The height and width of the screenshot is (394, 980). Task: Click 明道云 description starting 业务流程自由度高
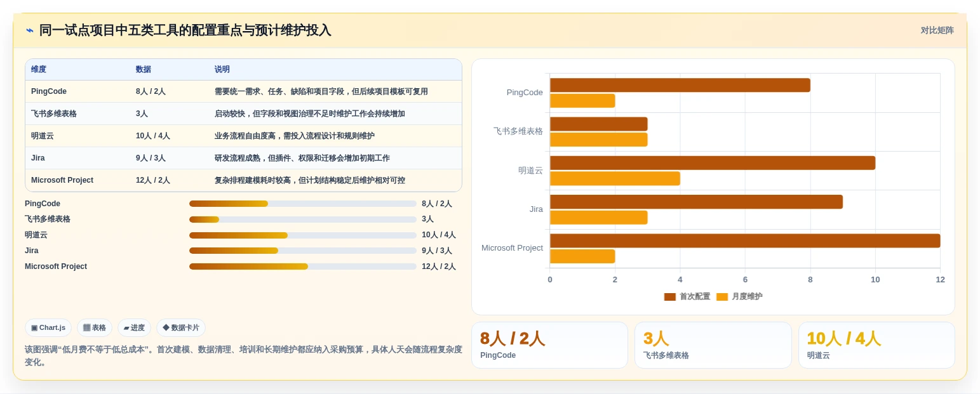(295, 136)
